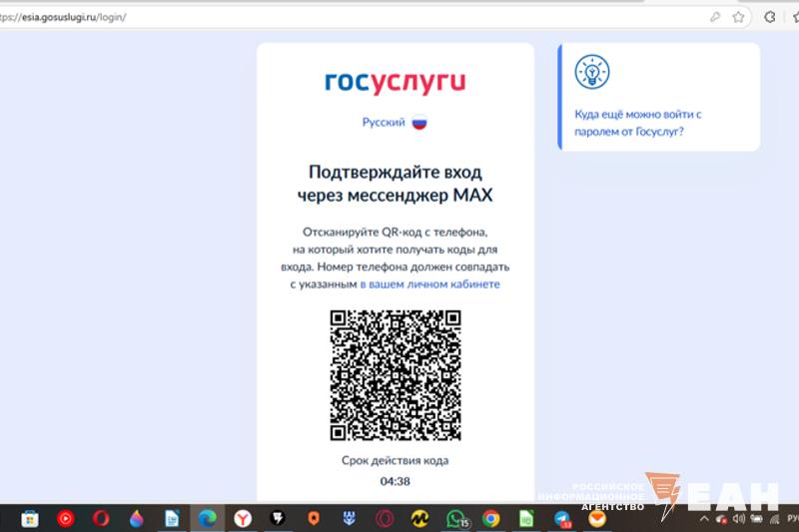799x532 pixels.
Task: Click the Russian flag language icon
Action: [x=419, y=123]
